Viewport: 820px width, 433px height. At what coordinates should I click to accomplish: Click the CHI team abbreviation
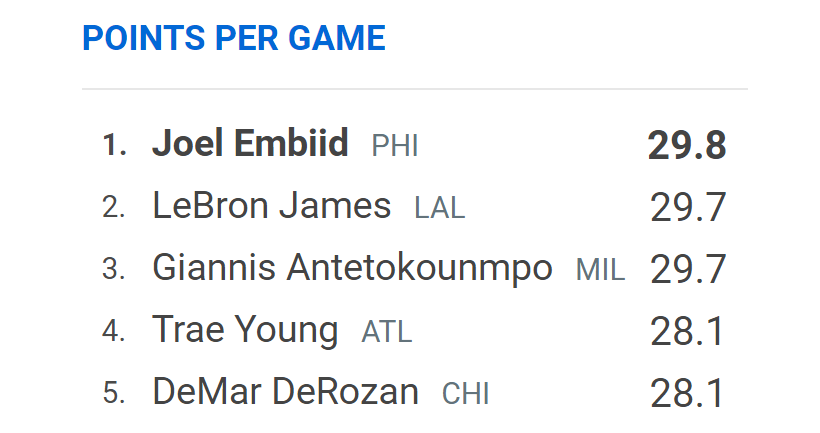click(466, 394)
